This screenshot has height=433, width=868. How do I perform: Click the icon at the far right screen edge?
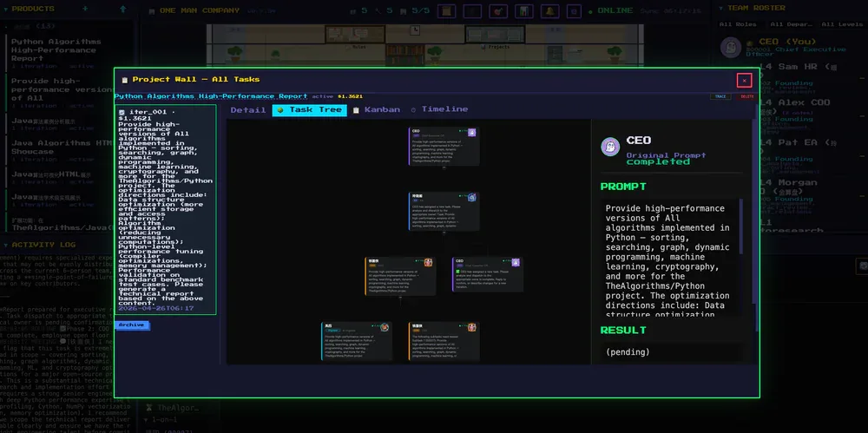point(862,266)
